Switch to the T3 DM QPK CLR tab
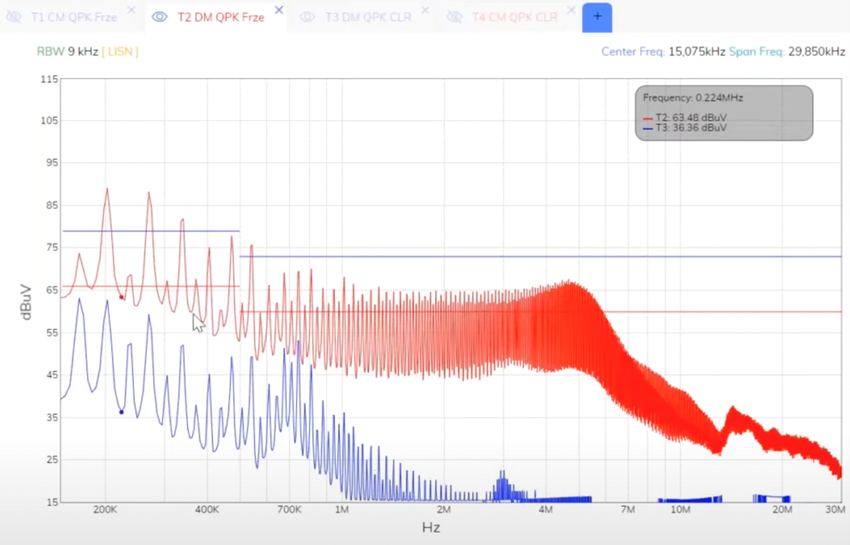850x545 pixels. [x=368, y=17]
